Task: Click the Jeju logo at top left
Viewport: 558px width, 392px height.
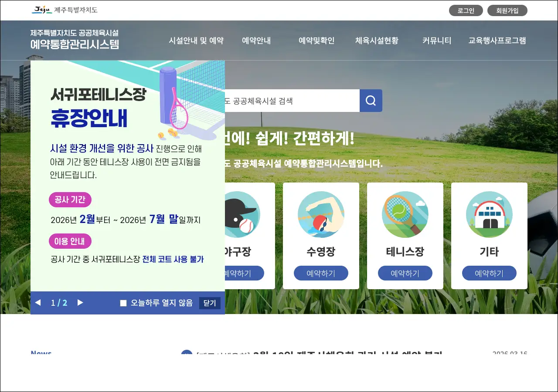Action: [65, 10]
